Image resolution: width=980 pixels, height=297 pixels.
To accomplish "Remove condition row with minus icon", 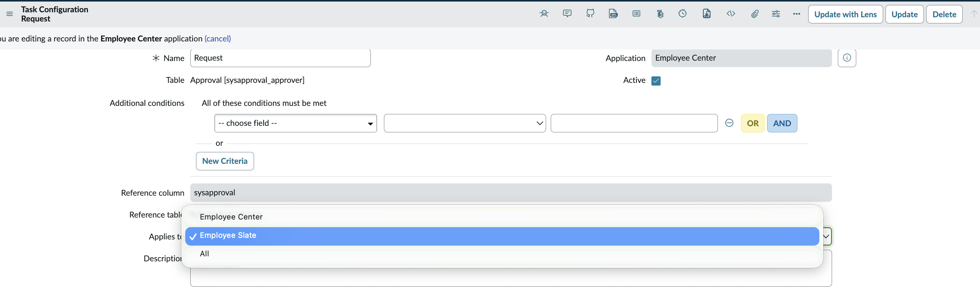I will (x=729, y=123).
